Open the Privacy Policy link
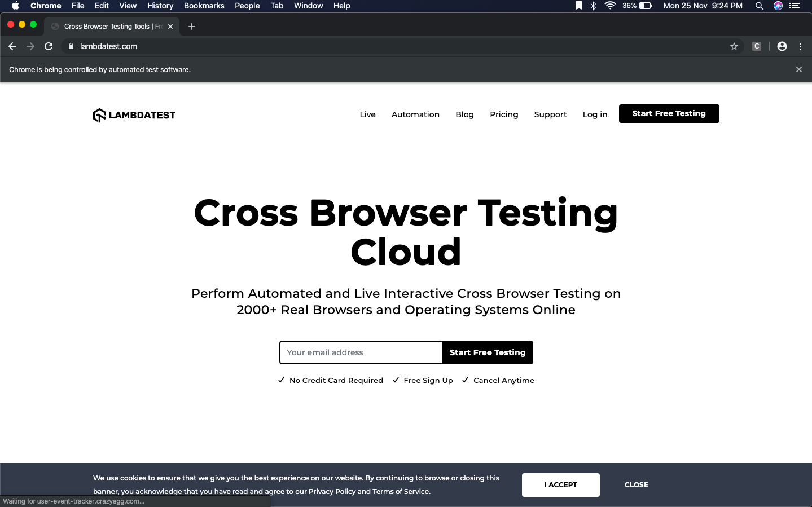The width and height of the screenshot is (812, 507). pyautogui.click(x=332, y=492)
